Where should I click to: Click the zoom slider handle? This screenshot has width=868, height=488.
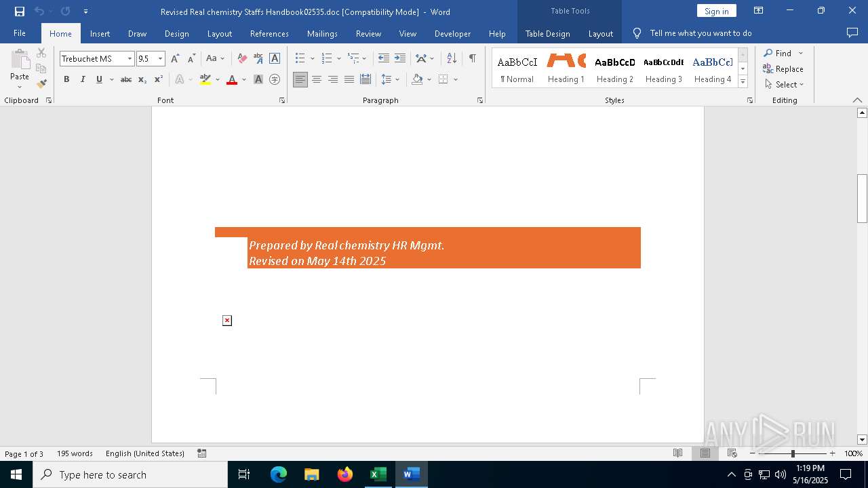click(x=793, y=453)
